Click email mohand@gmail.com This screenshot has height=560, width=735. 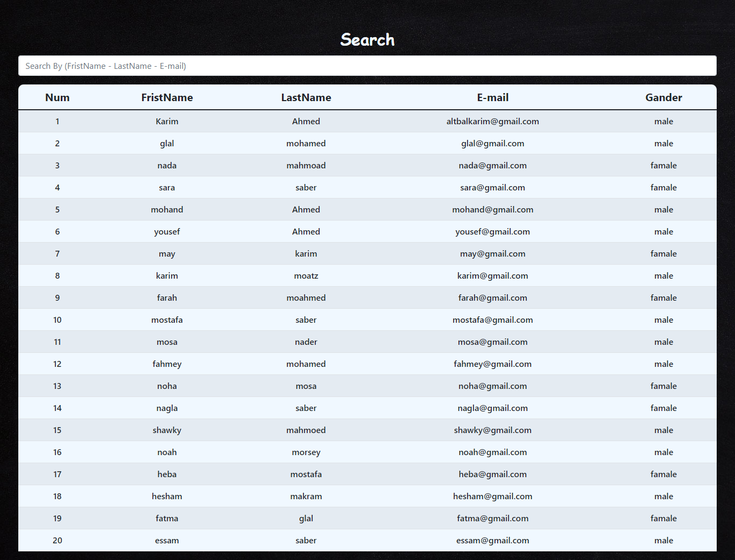click(x=493, y=210)
